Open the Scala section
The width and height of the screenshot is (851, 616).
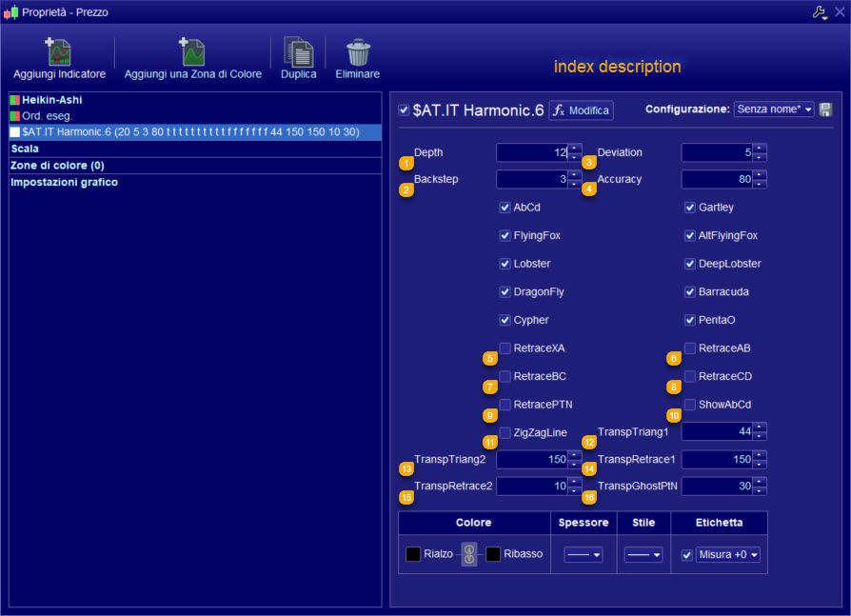pyautogui.click(x=195, y=149)
